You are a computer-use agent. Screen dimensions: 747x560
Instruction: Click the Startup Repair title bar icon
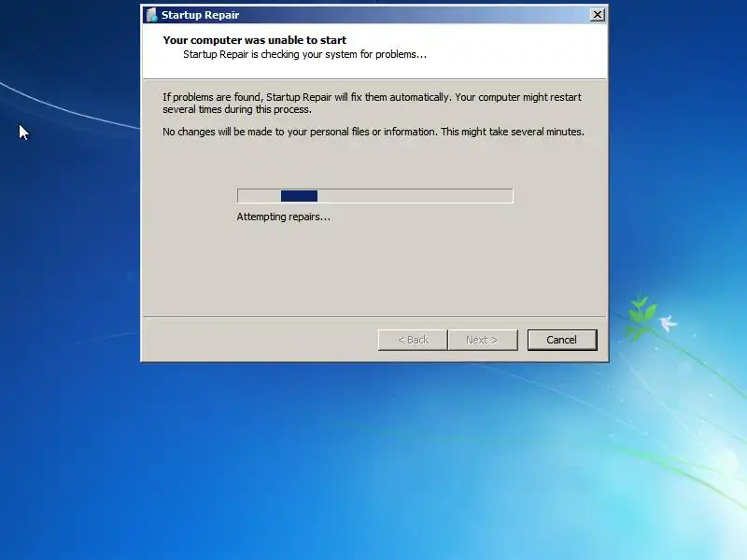coord(152,15)
